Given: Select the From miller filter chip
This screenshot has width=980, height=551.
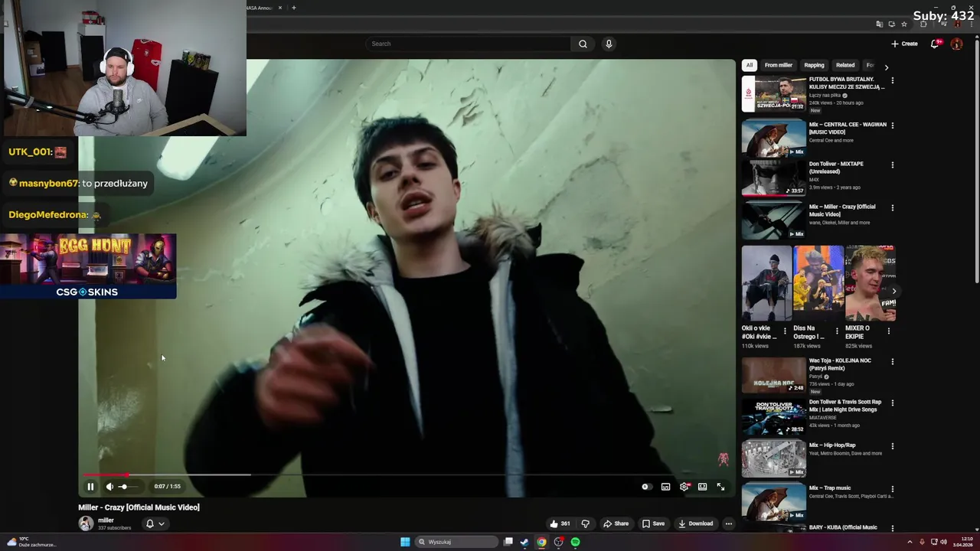Looking at the screenshot, I should coord(778,65).
